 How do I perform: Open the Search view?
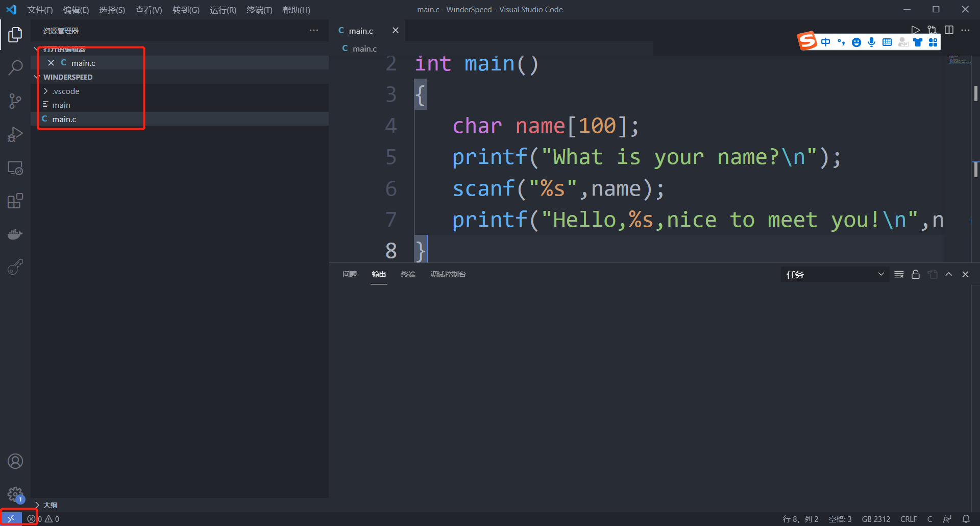click(x=15, y=67)
